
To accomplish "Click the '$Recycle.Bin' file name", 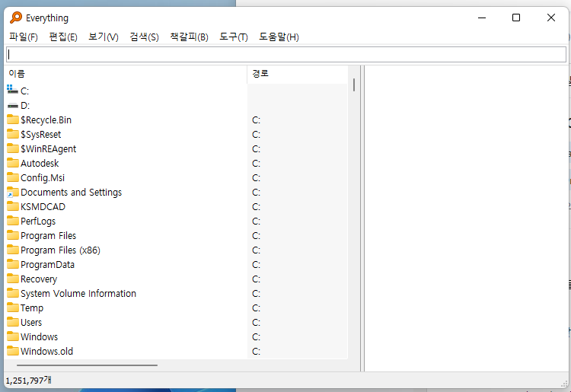I will coord(46,120).
